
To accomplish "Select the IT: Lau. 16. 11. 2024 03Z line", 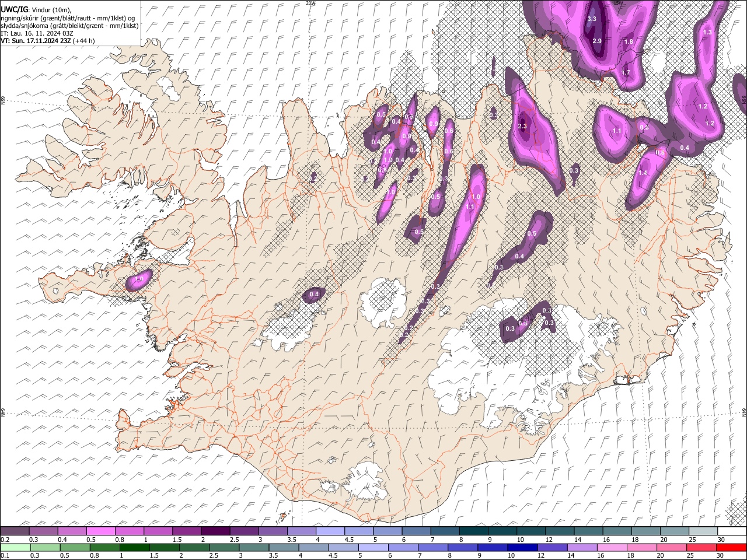I will tap(36, 33).
